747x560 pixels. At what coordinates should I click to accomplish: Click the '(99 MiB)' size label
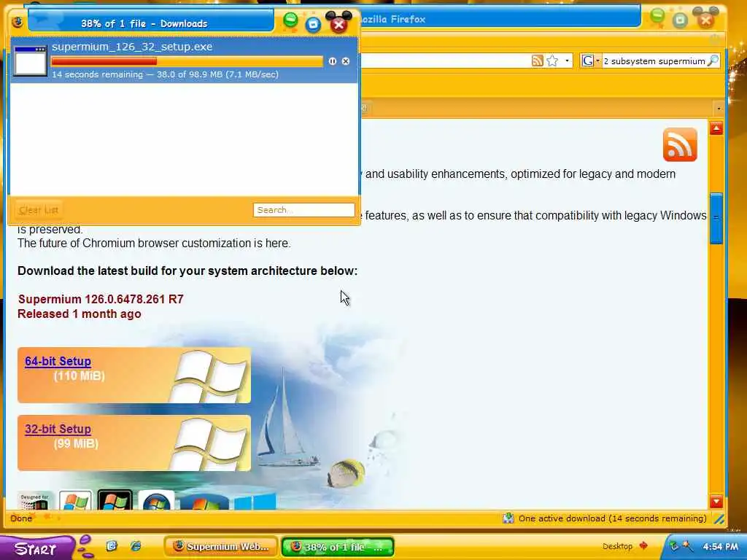click(76, 444)
